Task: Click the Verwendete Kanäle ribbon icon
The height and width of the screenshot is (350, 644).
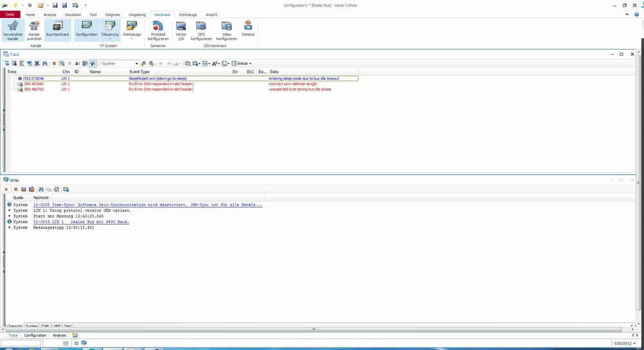Action: (x=12, y=29)
